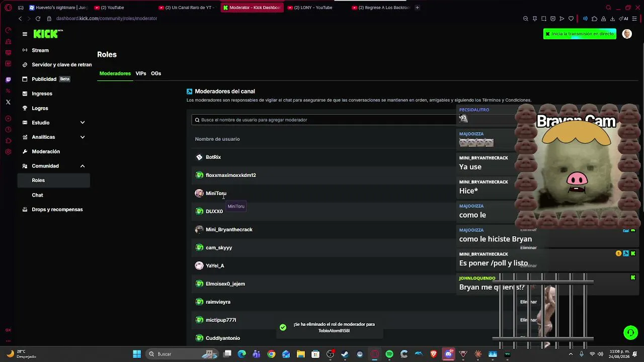This screenshot has height=362, width=644.
Task: Open the browser extensions cube icon
Action: [594, 19]
